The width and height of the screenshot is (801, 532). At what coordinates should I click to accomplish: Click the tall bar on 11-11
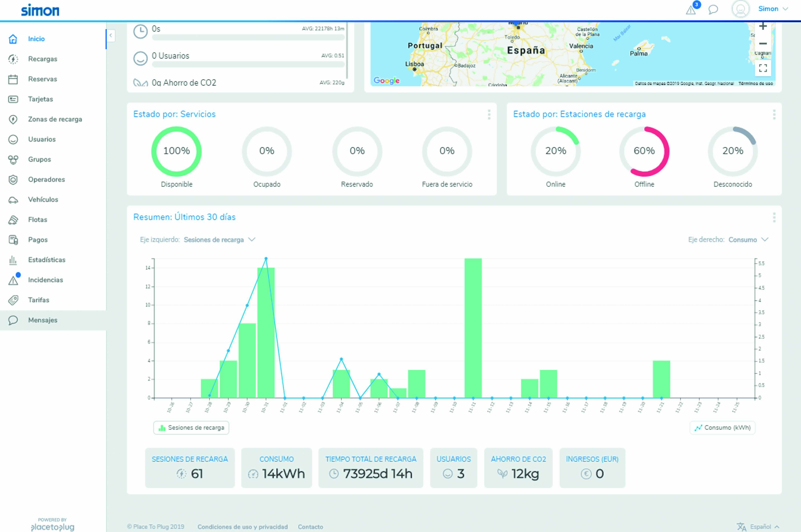473,328
